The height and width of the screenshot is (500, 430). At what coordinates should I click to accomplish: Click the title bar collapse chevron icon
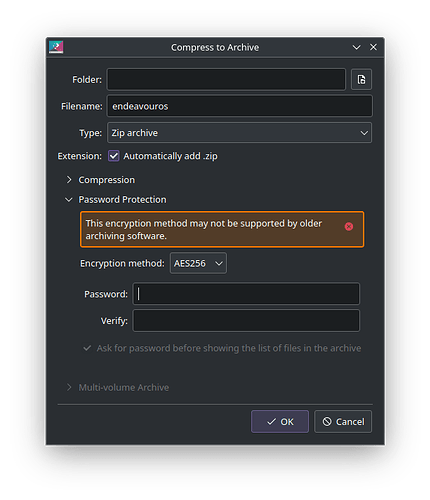(x=356, y=47)
